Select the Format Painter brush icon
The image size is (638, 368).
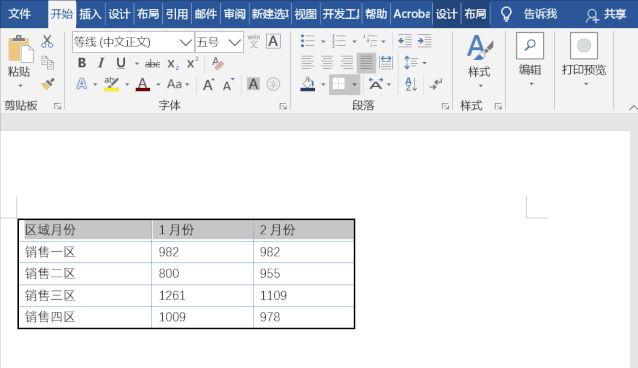tap(48, 84)
